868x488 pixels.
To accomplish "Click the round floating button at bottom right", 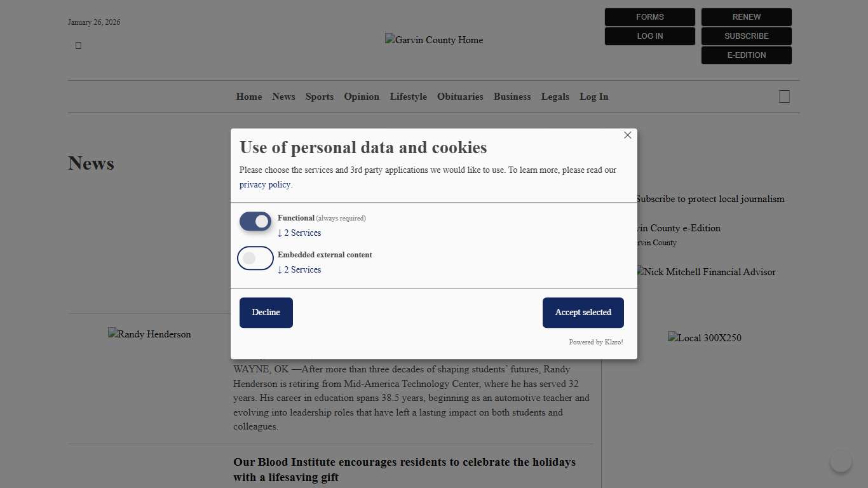I will 841,461.
